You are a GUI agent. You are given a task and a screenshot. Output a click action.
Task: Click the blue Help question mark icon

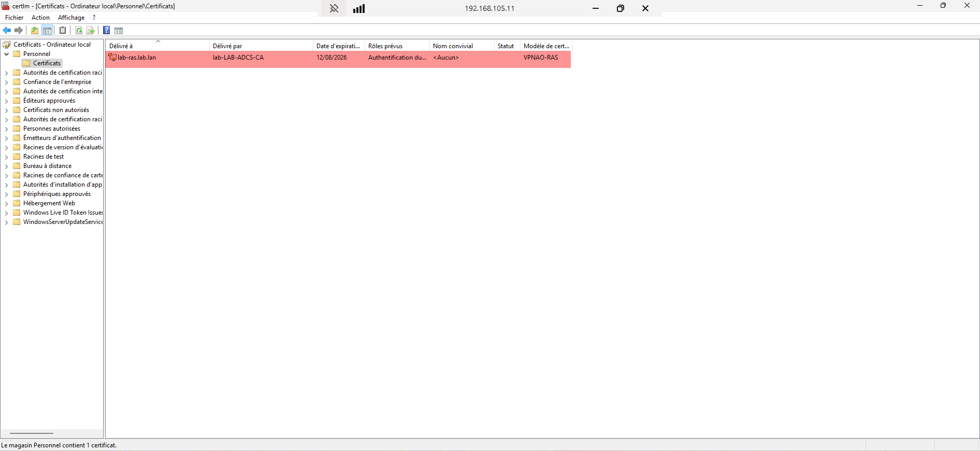(106, 31)
